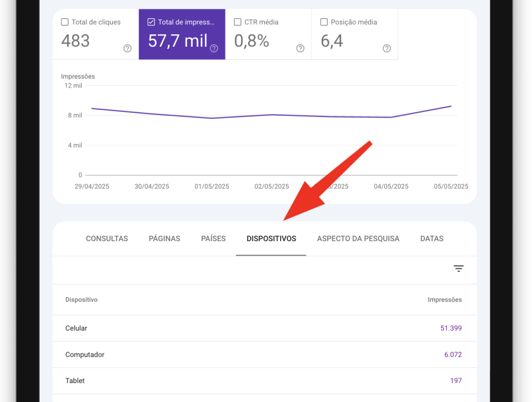This screenshot has width=532, height=402.
Task: Open help icon for Posição média
Action: tap(387, 48)
